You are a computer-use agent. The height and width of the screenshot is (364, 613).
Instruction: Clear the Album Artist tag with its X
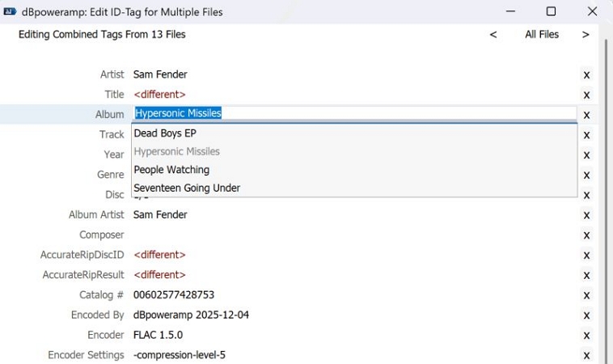pyautogui.click(x=586, y=215)
